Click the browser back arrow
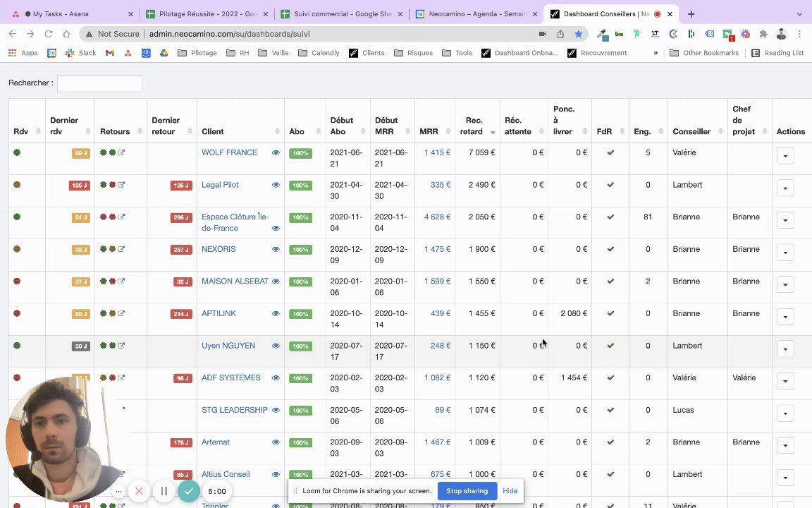 point(13,34)
